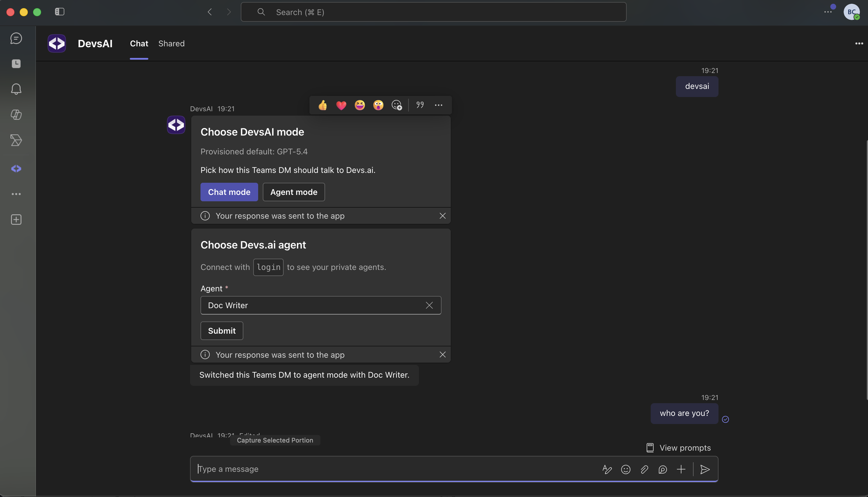Open the Copilot icon in the sidebar
868x497 pixels.
tap(16, 114)
